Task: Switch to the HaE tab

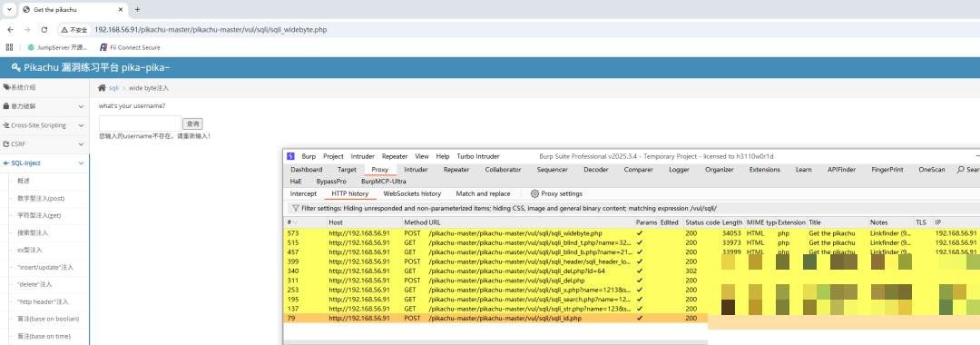Action: [296, 182]
